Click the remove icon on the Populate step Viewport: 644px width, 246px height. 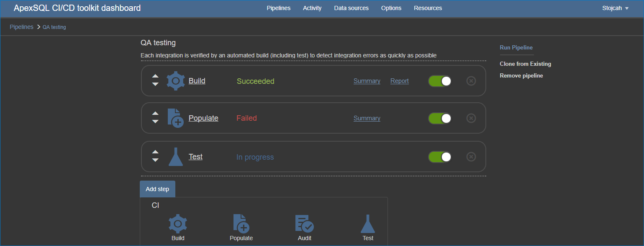pos(471,118)
